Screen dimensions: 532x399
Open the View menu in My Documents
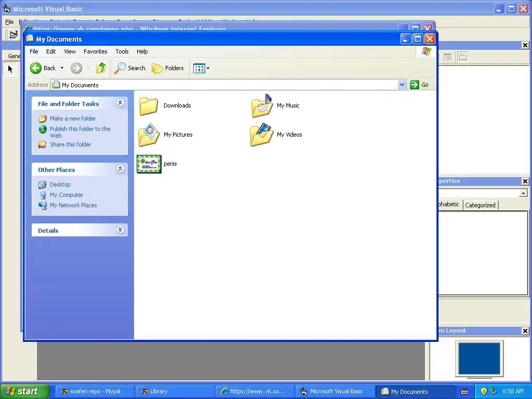[x=70, y=51]
